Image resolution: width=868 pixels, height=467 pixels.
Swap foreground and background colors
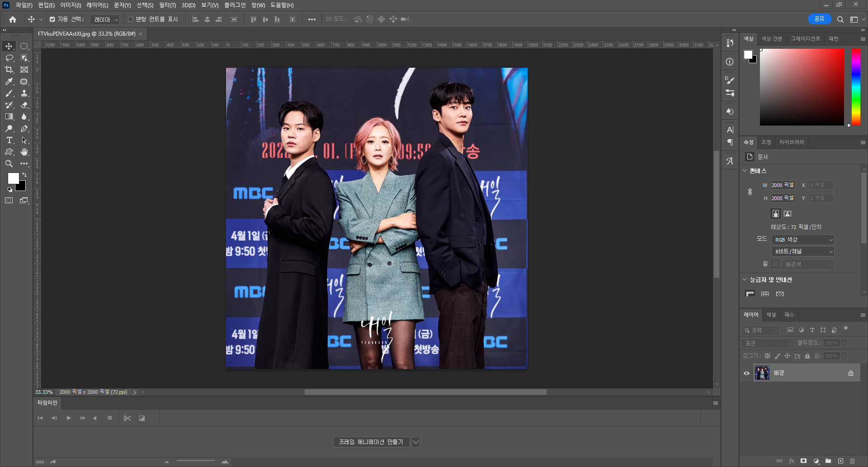[24, 174]
